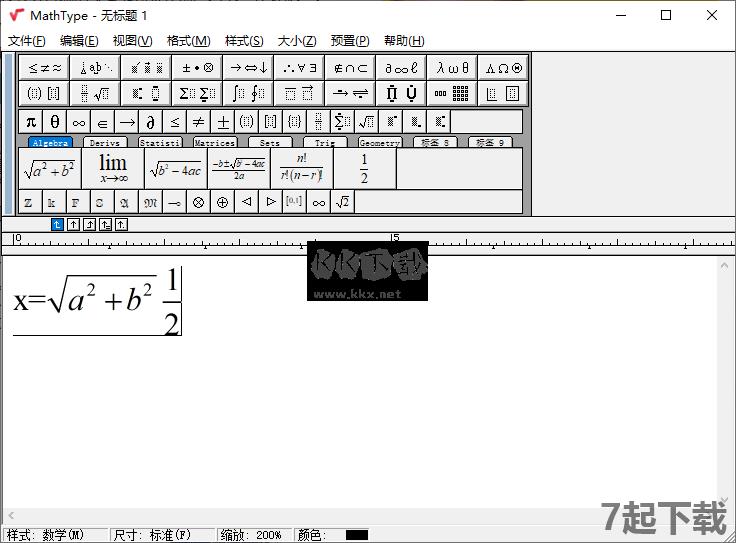
Task: Open the uppercase Greek palette (ΛΩ)
Action: 503,68
